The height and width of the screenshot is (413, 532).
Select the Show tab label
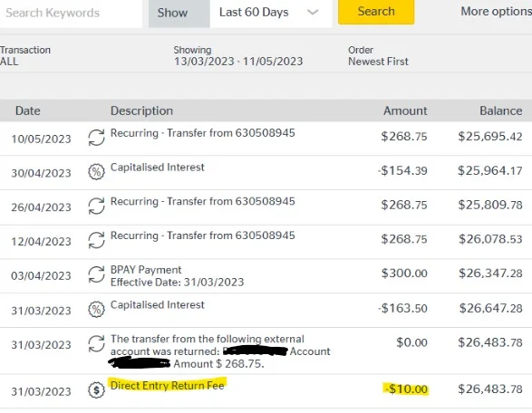pos(172,13)
